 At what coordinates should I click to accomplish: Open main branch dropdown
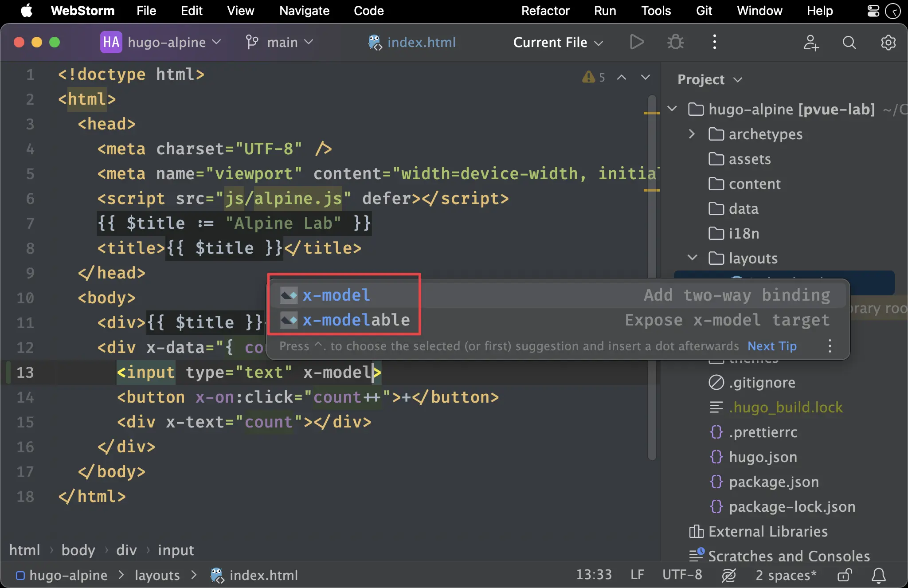[290, 43]
